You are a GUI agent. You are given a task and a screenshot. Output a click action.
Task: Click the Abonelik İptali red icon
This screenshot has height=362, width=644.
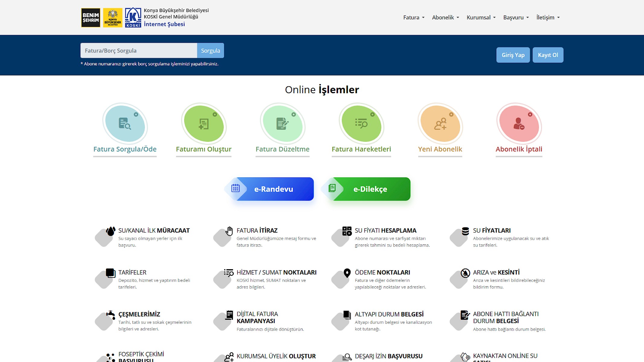(x=519, y=124)
